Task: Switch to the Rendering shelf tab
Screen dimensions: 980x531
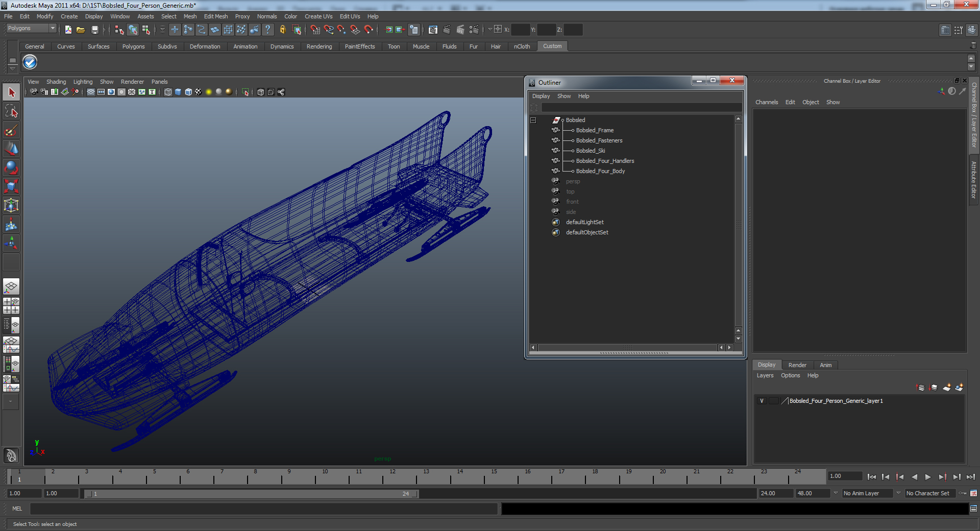Action: pos(319,46)
